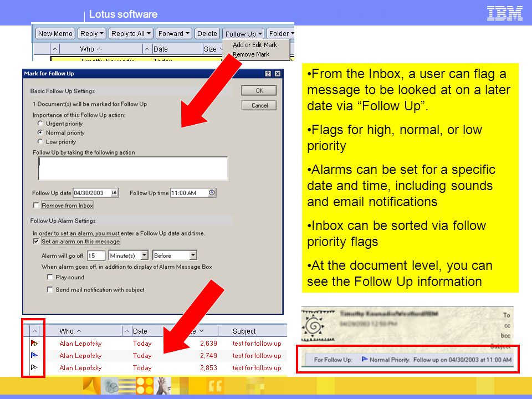The height and width of the screenshot is (399, 532).
Task: Open the Follow Up dropdown menu
Action: pos(243,34)
